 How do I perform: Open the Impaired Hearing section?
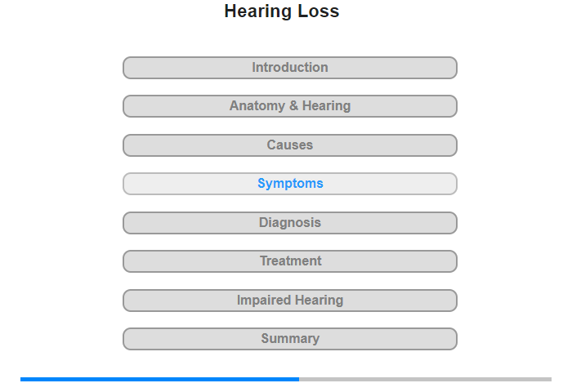(290, 301)
